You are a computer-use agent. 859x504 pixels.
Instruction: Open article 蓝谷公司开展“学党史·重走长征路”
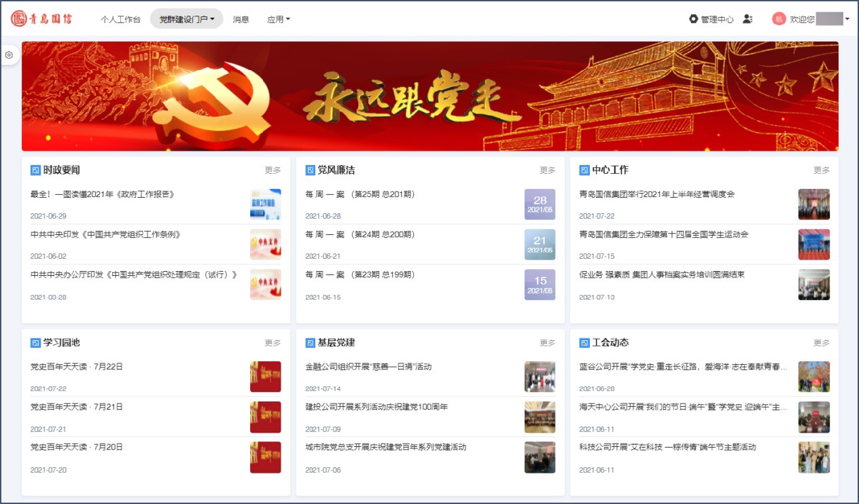pos(684,367)
